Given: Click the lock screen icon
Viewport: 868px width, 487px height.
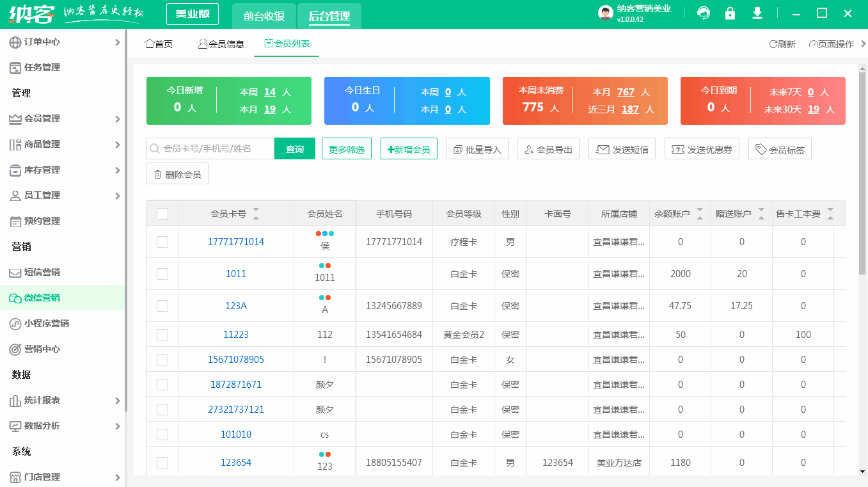Looking at the screenshot, I should pyautogui.click(x=729, y=13).
